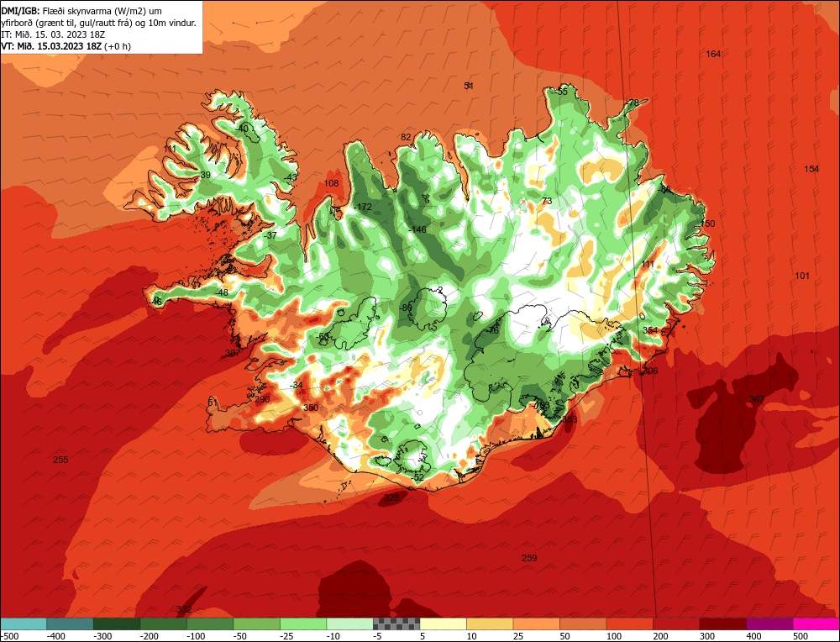Click the map value "-52"
The width and height of the screenshot is (840, 642).
point(417,477)
